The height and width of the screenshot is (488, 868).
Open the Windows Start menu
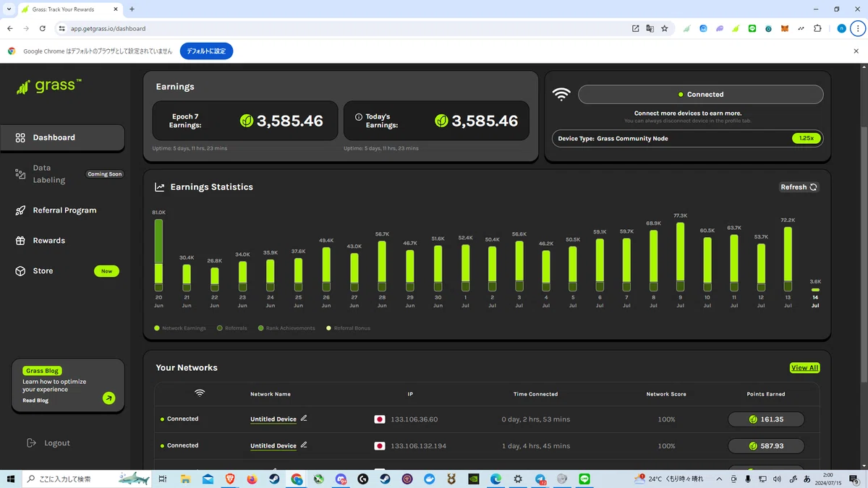pos(10,479)
